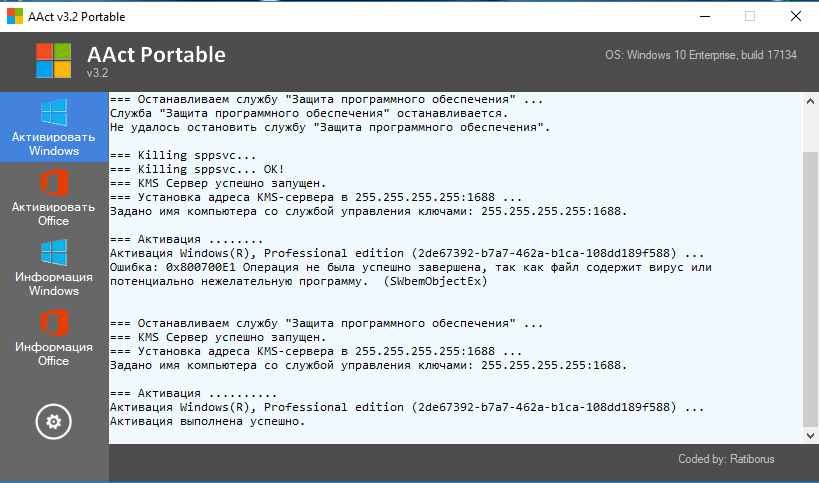Screen dimensions: 819x483
Task: Click the Office logo above Активировать Office
Action: (x=54, y=183)
